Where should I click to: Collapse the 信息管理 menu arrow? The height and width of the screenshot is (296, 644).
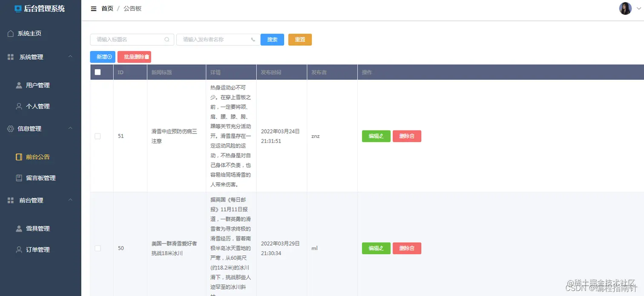(x=71, y=128)
